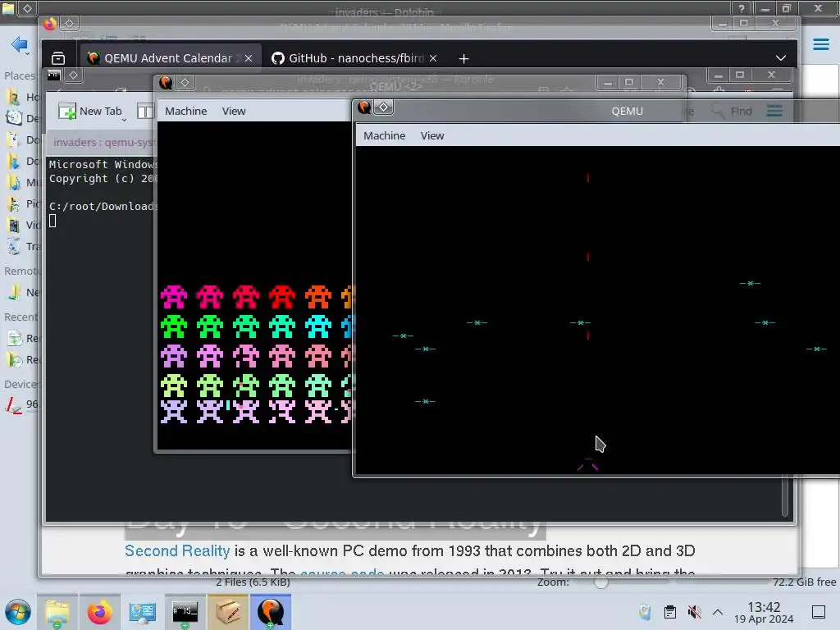Open View menu in the front QEMU window
This screenshot has height=630, width=840.
point(431,135)
